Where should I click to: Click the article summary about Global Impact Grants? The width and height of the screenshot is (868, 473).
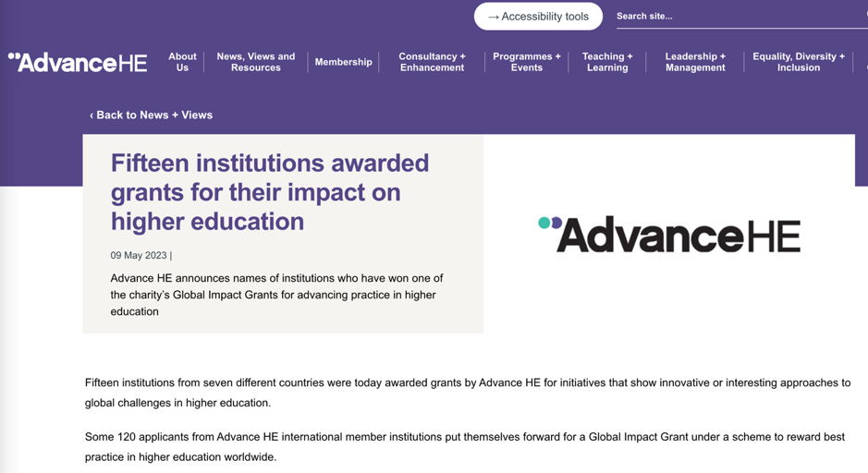pos(276,295)
